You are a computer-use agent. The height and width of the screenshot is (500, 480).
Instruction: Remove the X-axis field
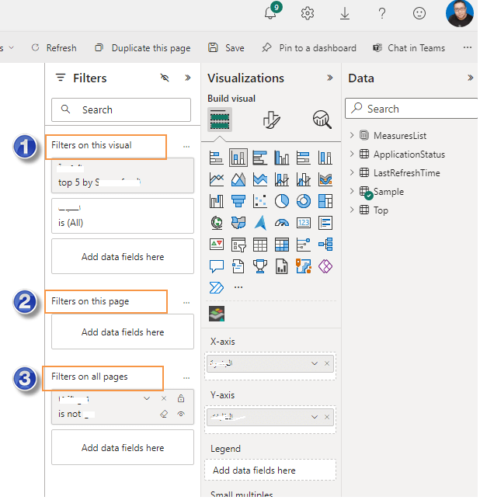(327, 363)
